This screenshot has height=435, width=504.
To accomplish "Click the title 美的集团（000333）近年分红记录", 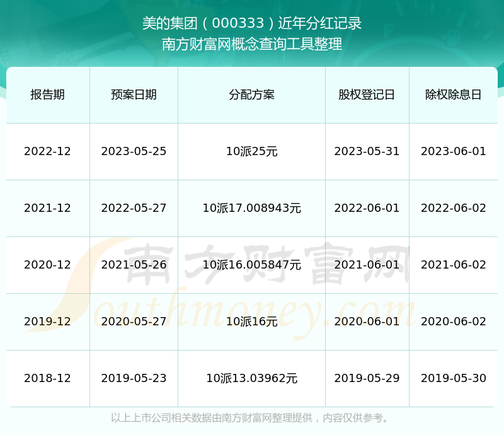I will [x=252, y=23].
